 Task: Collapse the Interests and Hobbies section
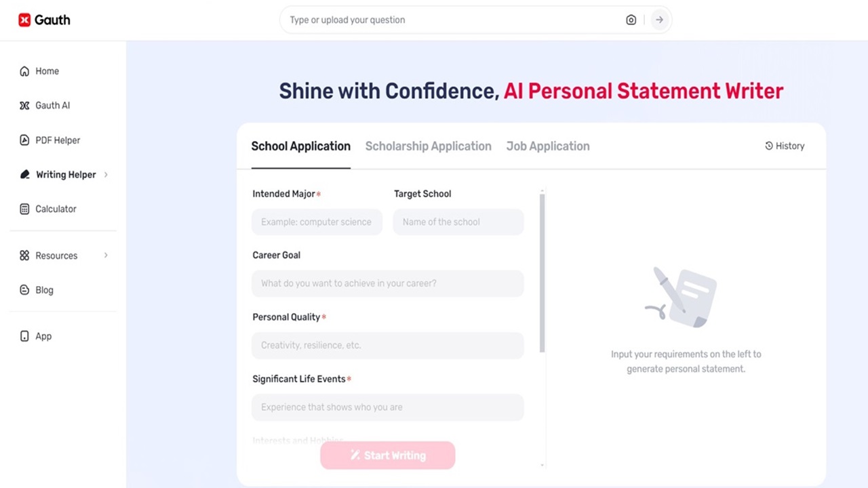pos(298,440)
